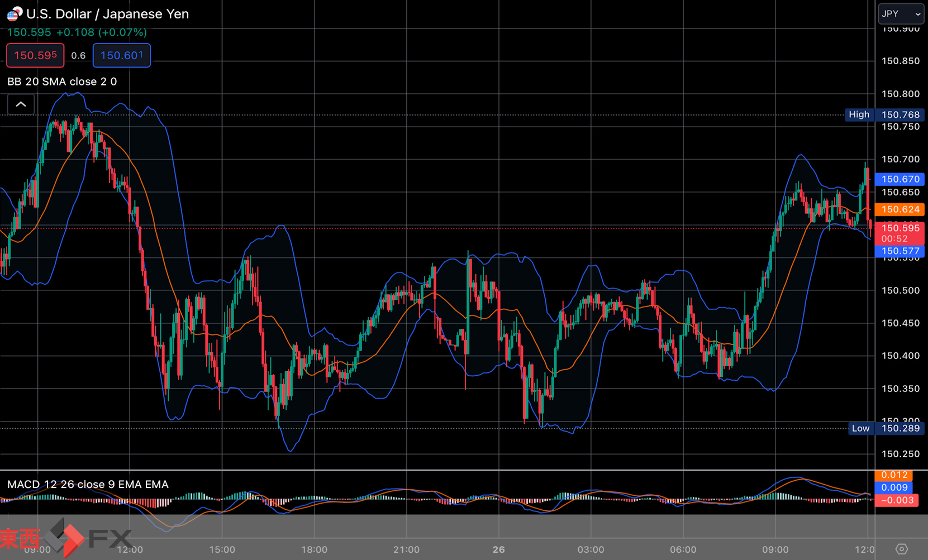
Task: Collapse the indicator legend chevron
Action: point(21,104)
